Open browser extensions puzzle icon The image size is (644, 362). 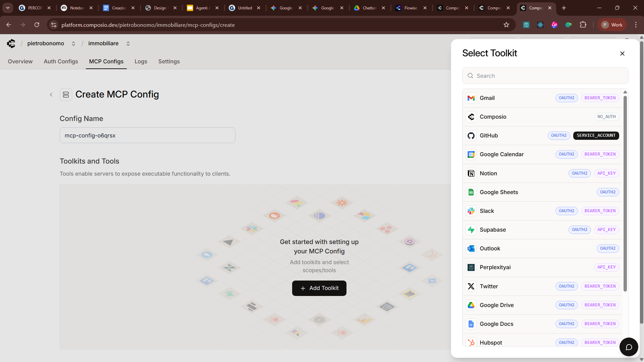pyautogui.click(x=583, y=25)
